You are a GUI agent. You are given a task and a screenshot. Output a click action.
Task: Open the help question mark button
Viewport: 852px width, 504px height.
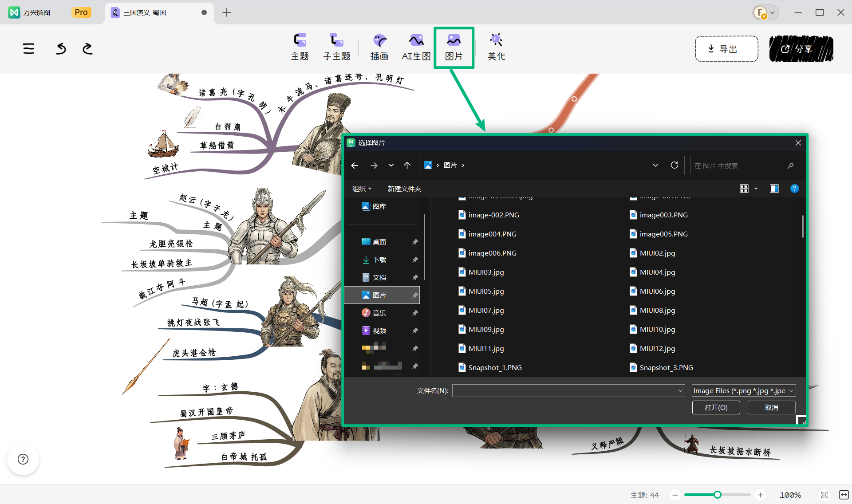click(23, 459)
